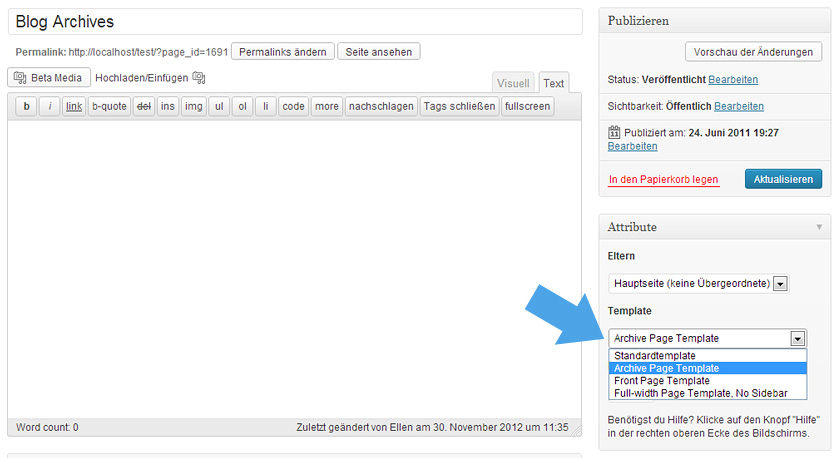Insert an image with the img button

(x=193, y=106)
